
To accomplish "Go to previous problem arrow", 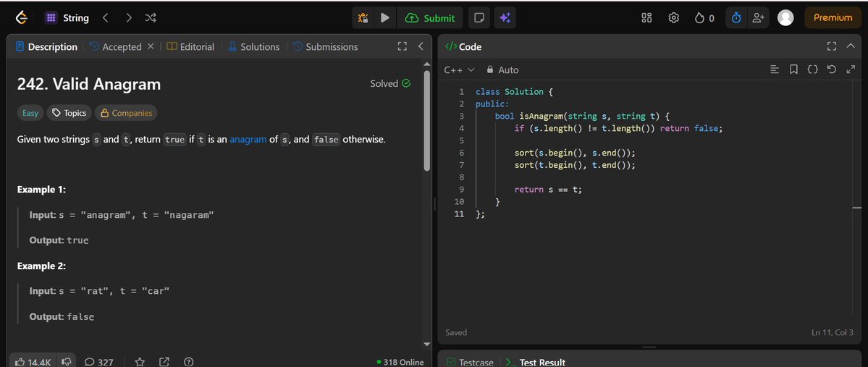I will (x=106, y=17).
